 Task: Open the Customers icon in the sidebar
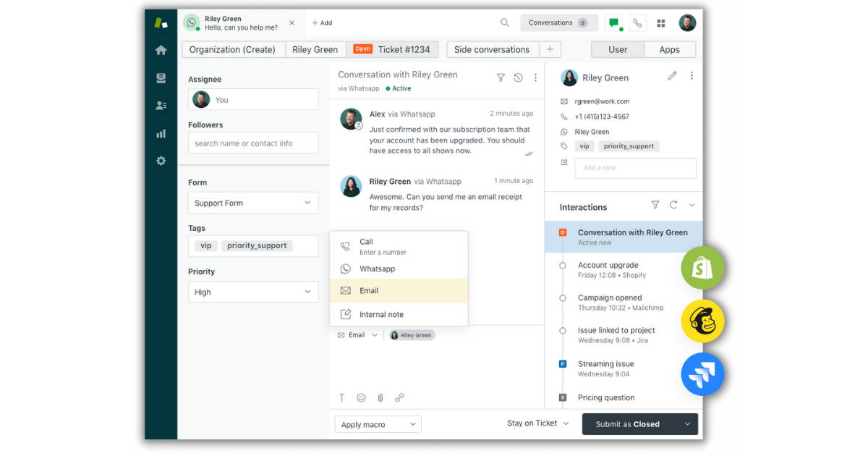tap(161, 105)
